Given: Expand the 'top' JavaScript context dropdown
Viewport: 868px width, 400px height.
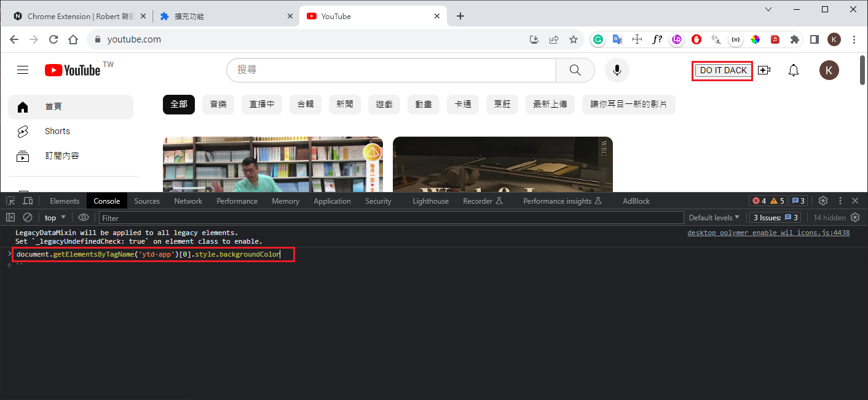Looking at the screenshot, I should (x=56, y=217).
